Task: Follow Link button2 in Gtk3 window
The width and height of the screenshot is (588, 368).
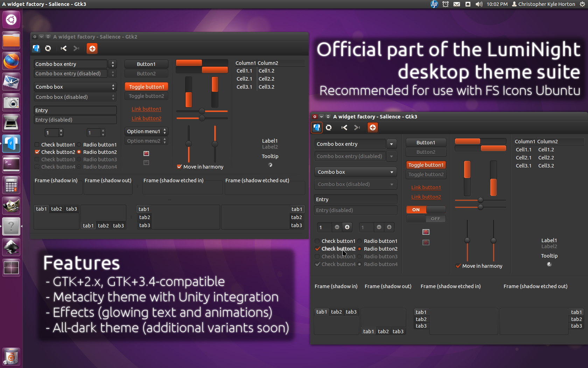Action: 426,197
